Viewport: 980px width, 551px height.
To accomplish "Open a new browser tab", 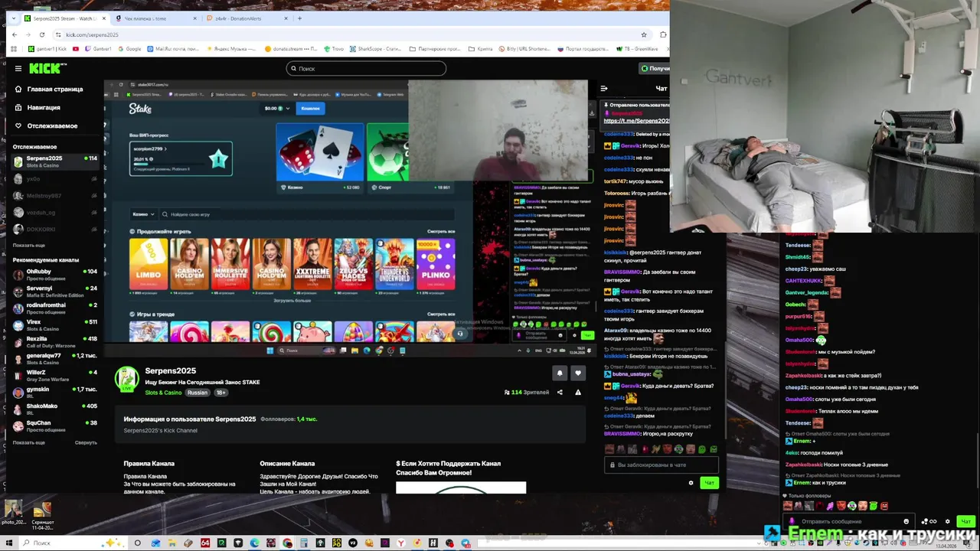I will click(x=299, y=18).
